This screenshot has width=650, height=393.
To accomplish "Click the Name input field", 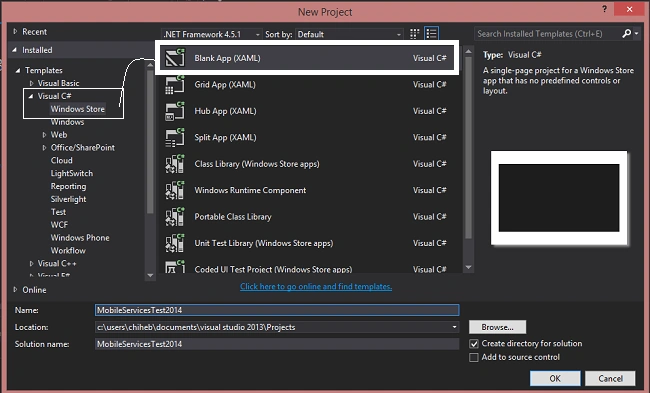I will coord(277,310).
